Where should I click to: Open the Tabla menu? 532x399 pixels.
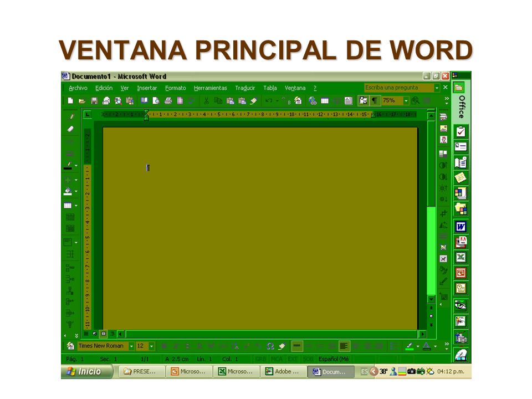tap(270, 88)
